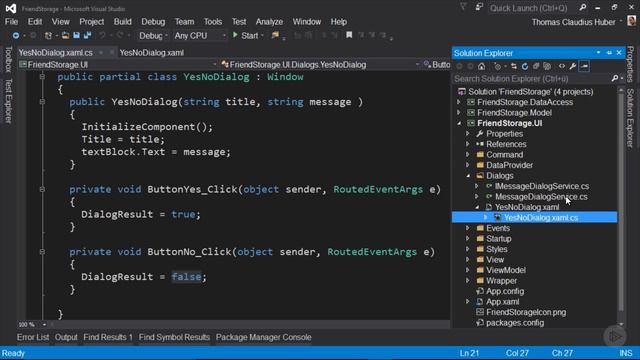This screenshot has width=640, height=360.
Task: Click the user account avatar picture
Action: click(631, 20)
